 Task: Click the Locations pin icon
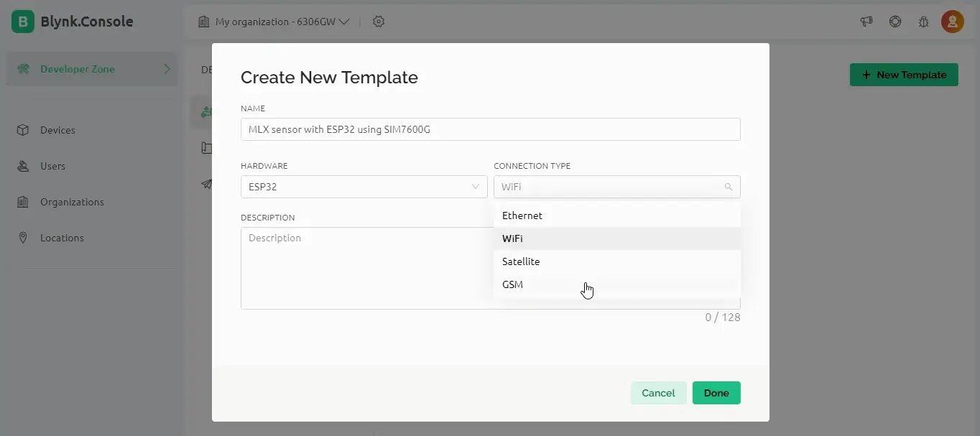23,238
